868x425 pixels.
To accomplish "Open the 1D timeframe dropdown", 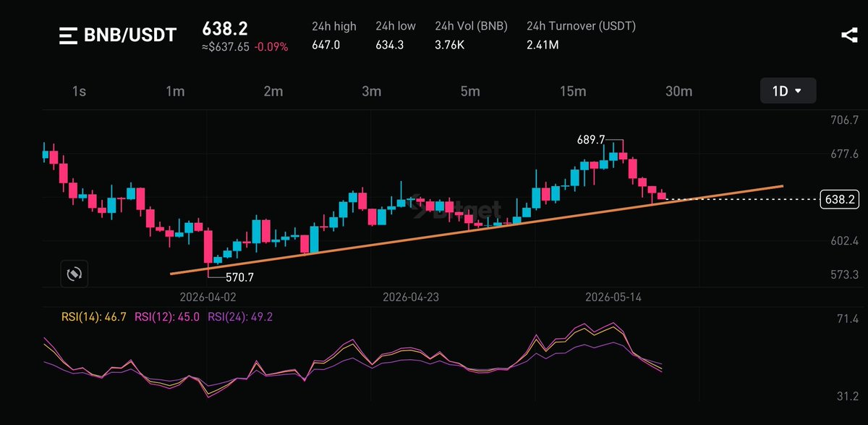I will point(788,91).
